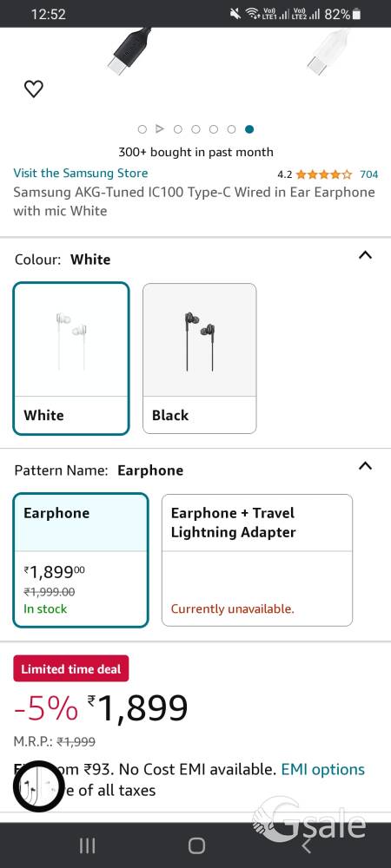Tap the Wi-Fi signal status icon
This screenshot has height=868, width=391.
[x=253, y=13]
